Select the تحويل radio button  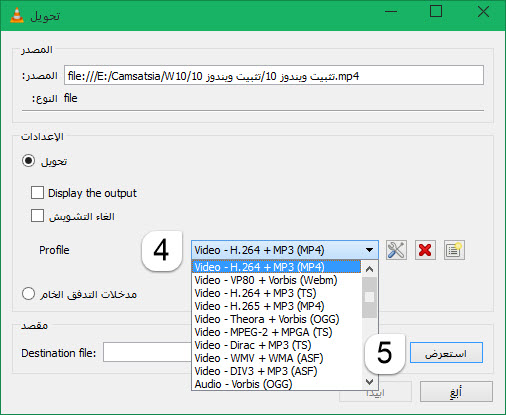(28, 161)
